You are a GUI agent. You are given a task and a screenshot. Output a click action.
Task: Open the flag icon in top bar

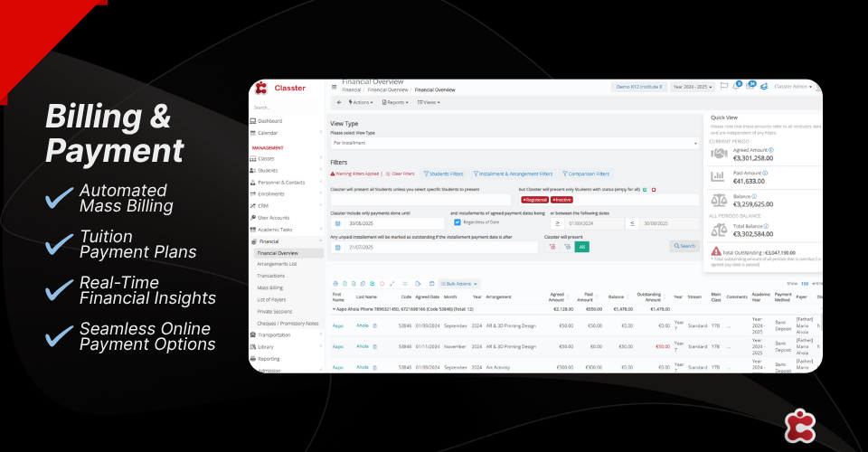point(723,86)
